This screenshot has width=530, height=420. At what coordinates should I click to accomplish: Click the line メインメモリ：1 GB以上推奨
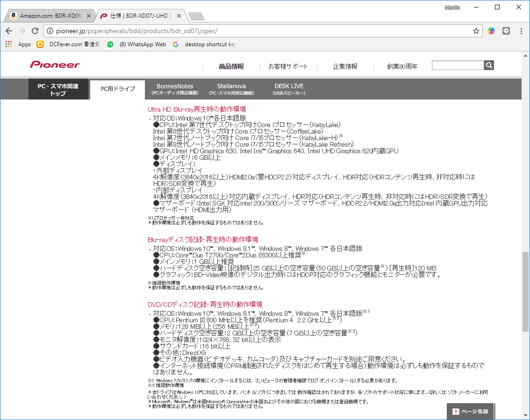pyautogui.click(x=193, y=262)
